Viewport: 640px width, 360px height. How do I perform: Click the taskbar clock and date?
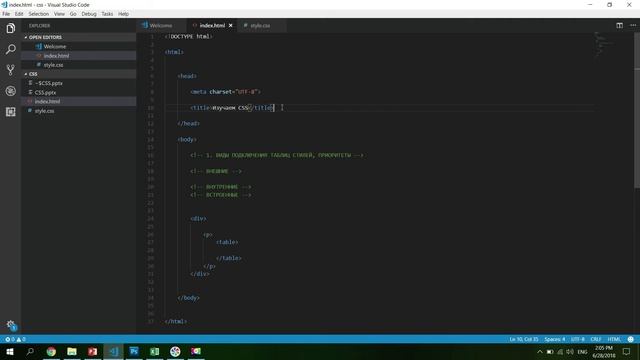(x=604, y=352)
